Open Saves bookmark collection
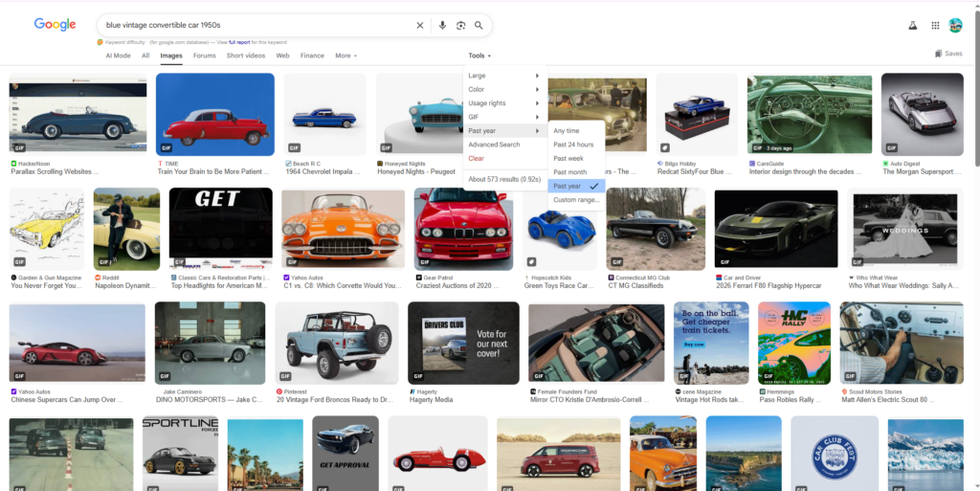This screenshot has height=491, width=980. click(948, 54)
